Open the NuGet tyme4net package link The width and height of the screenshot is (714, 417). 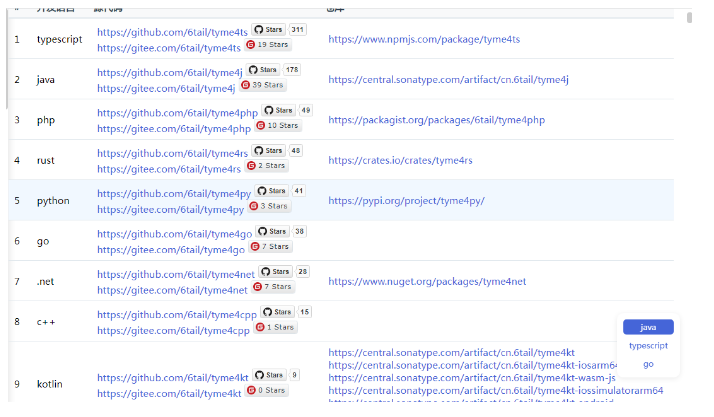(427, 281)
